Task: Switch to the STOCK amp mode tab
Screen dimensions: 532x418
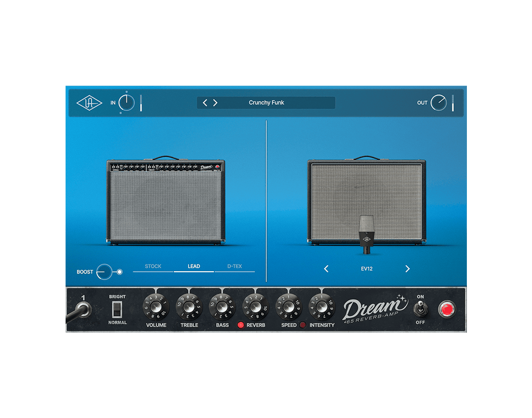Action: click(153, 266)
